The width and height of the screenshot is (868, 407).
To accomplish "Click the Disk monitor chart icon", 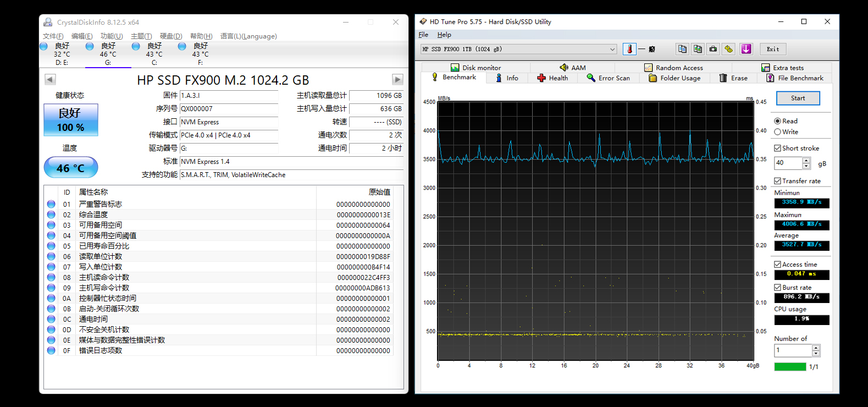I will click(455, 68).
